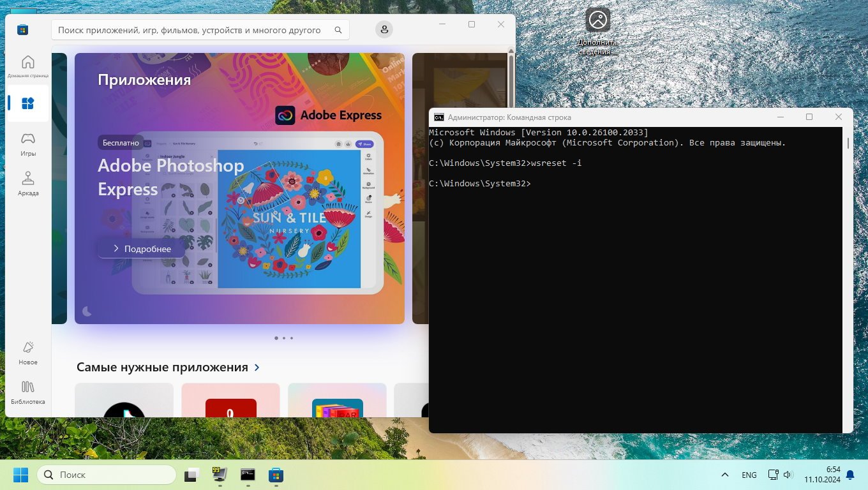Open the TikTok app card
Viewport: 868px width, 490px height.
124,400
